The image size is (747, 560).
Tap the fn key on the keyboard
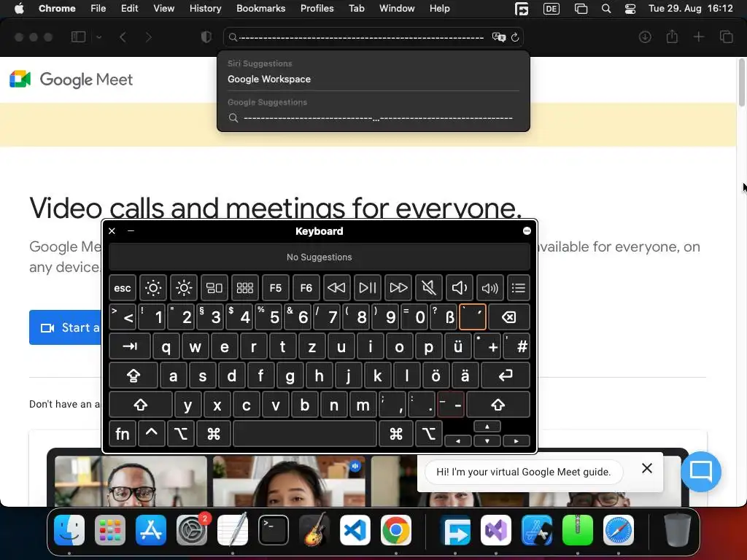(123, 434)
